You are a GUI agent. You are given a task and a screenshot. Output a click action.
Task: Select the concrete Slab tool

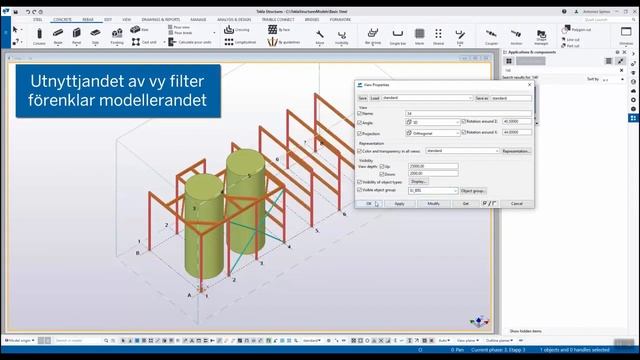pos(96,36)
